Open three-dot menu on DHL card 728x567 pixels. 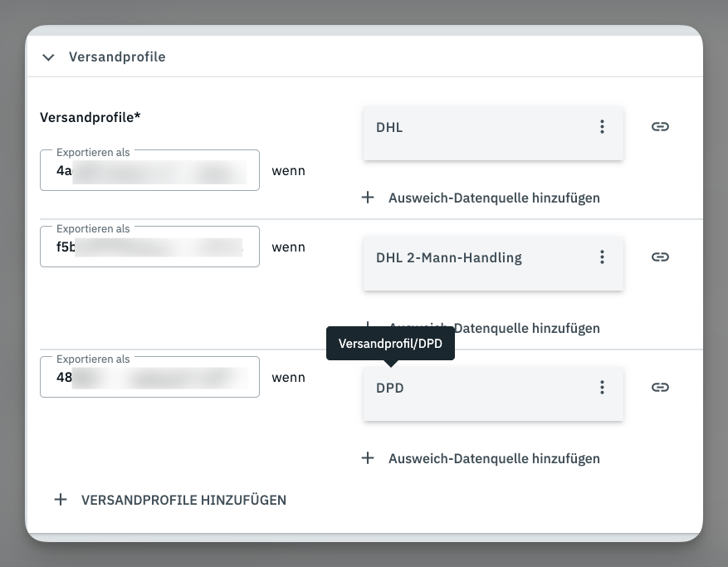(x=602, y=127)
